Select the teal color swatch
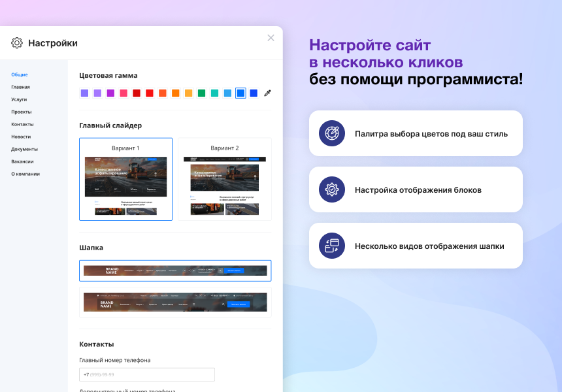This screenshot has height=392, width=562. point(215,93)
